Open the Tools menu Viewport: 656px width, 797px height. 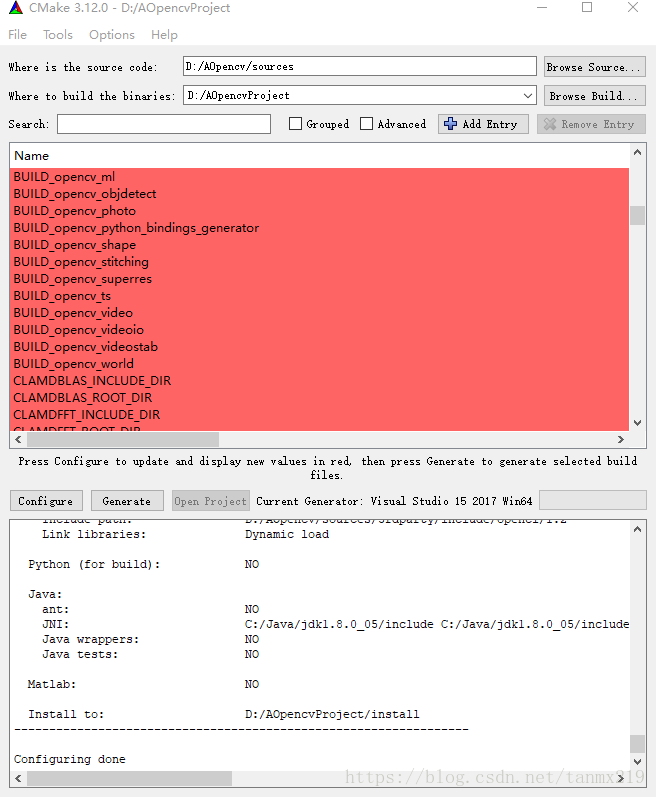(58, 35)
